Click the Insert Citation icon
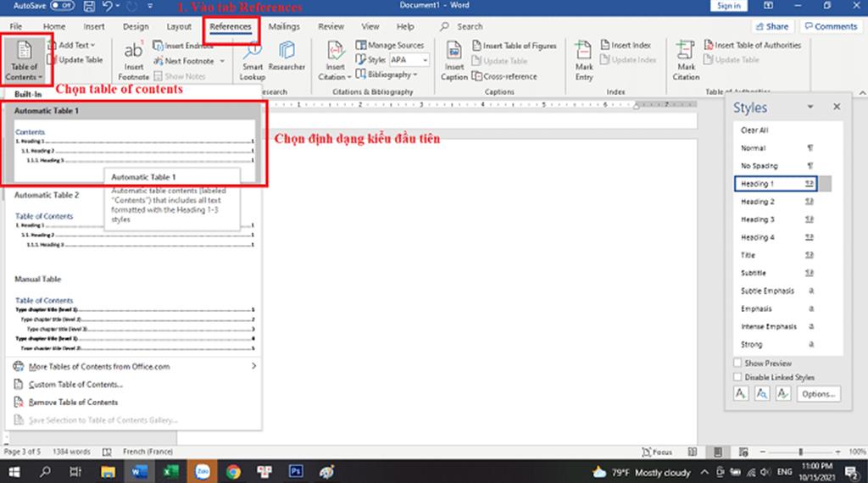Screen dimensions: 868x483 (x=335, y=51)
